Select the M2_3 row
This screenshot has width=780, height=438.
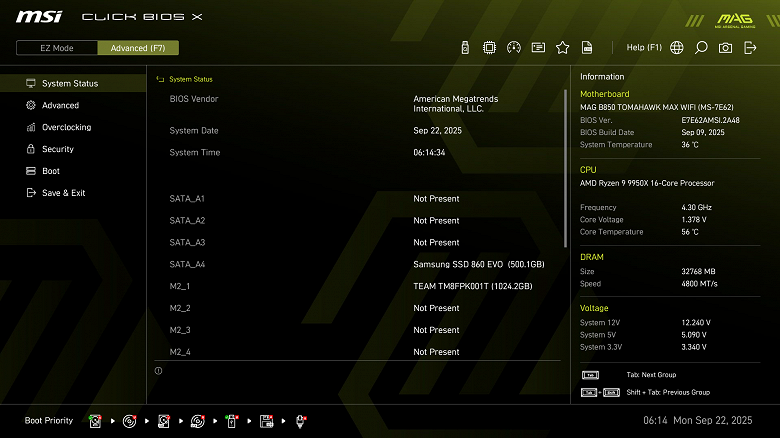(x=358, y=330)
